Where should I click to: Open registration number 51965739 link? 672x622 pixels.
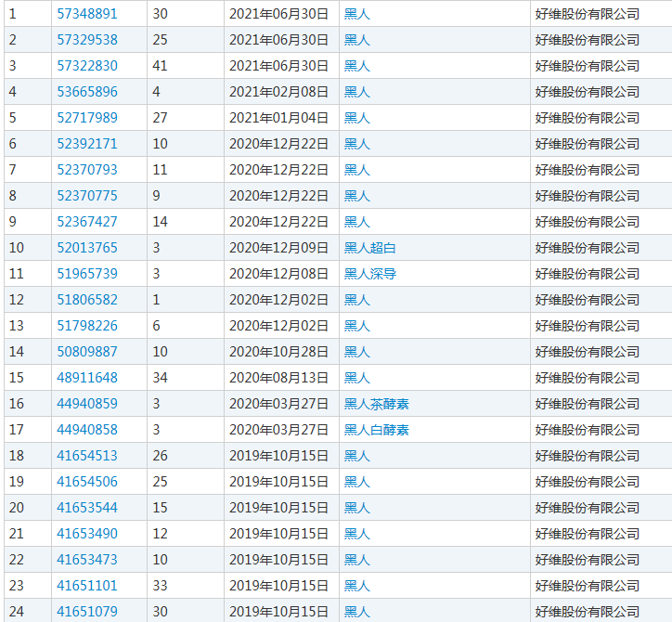point(87,274)
